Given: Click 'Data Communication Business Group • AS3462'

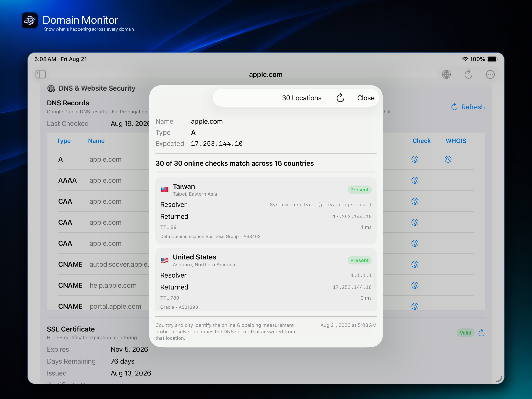Looking at the screenshot, I should (210, 237).
